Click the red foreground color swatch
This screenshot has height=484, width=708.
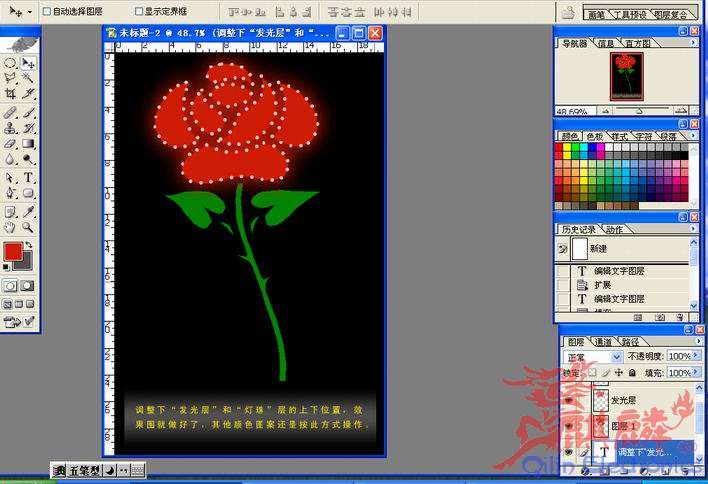tap(13, 251)
